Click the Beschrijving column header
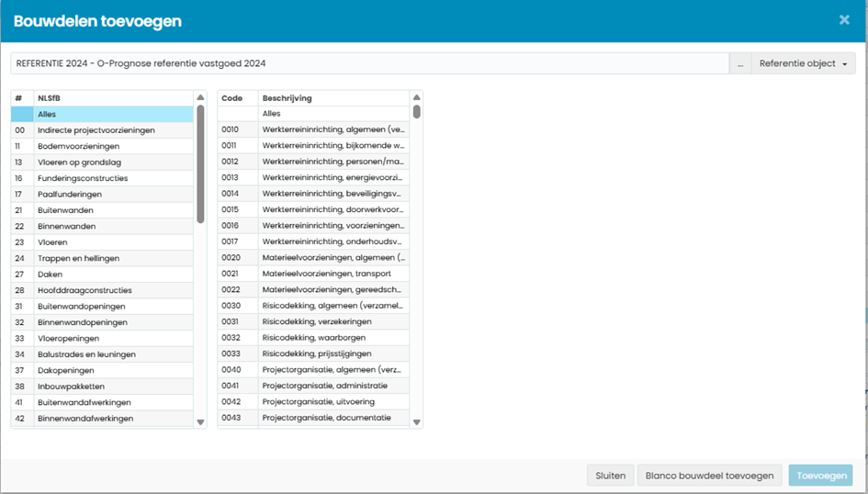The width and height of the screenshot is (868, 494). click(x=333, y=98)
